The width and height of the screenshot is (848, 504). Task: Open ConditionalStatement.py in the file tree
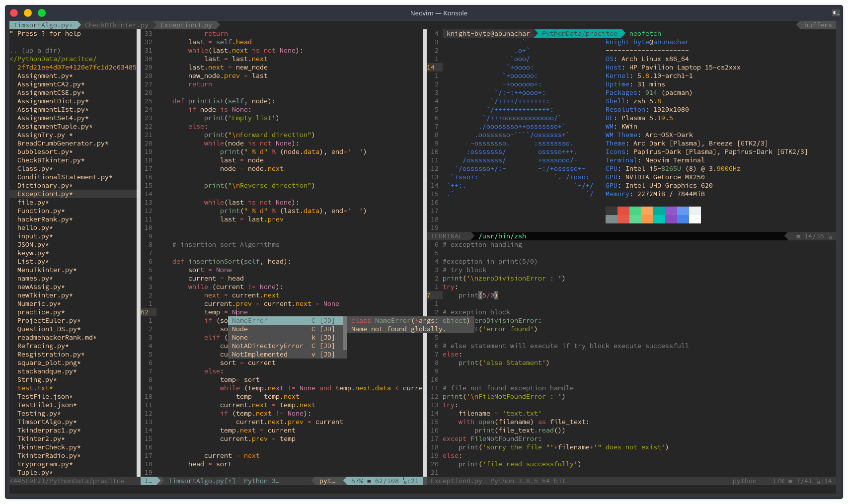tap(65, 177)
